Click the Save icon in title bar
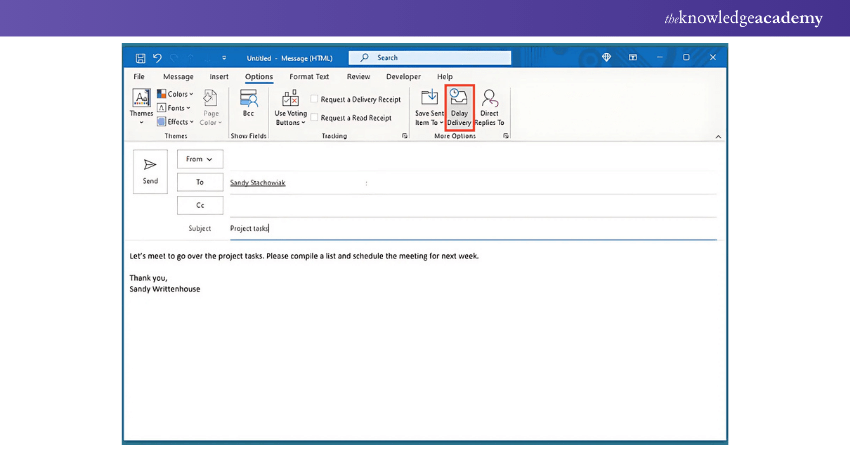Viewport: 850px width, 450px height. click(141, 58)
